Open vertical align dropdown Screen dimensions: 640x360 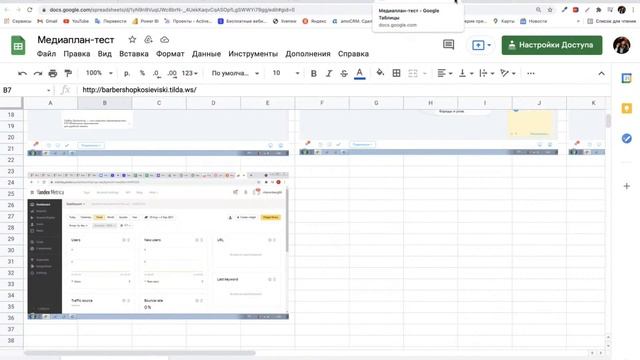click(x=466, y=73)
